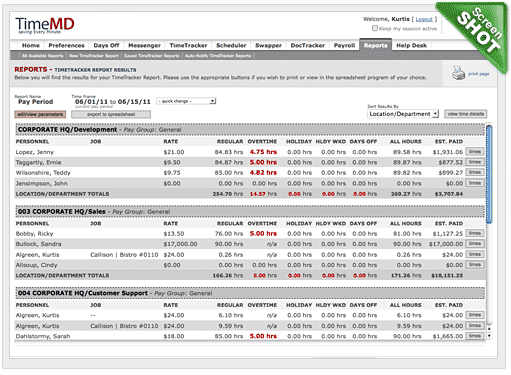
Task: Open Saved TimeTracker Reports submenu link
Action: 152,56
